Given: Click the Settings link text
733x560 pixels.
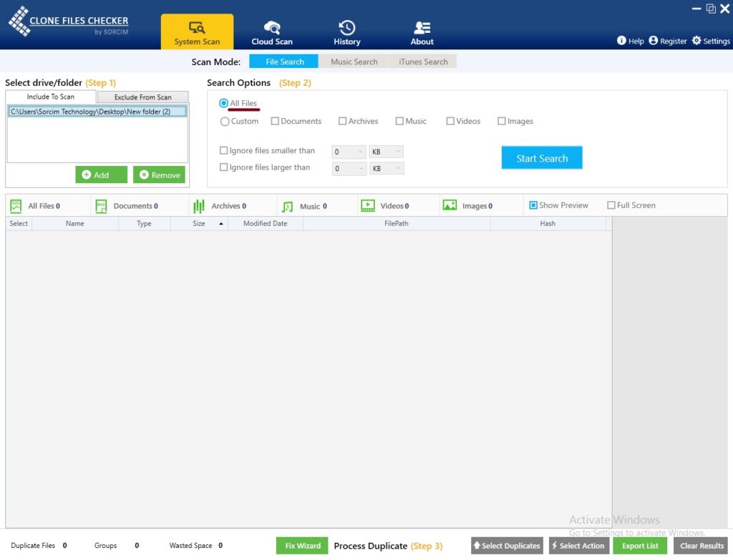Looking at the screenshot, I should click(716, 41).
